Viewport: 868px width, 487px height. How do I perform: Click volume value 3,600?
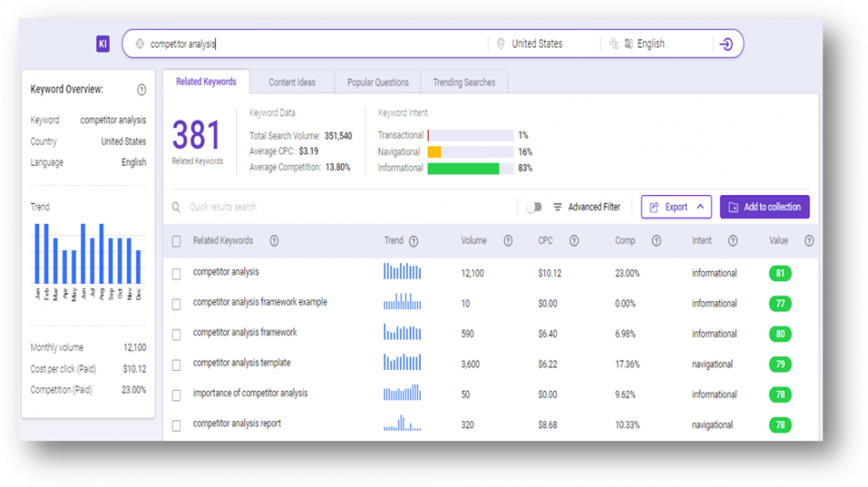coord(470,364)
